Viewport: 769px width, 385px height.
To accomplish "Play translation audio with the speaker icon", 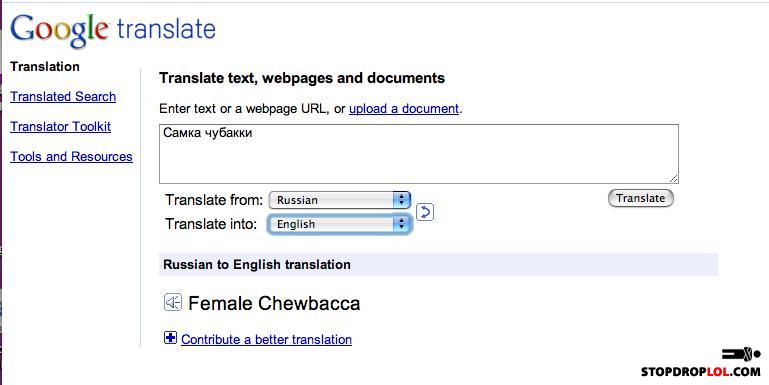I will point(173,302).
